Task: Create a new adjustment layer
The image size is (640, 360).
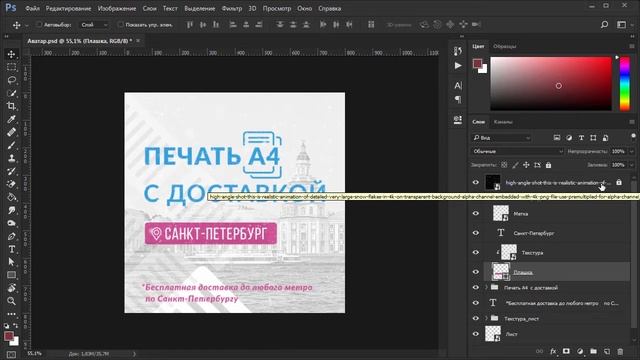Action: pos(580,351)
